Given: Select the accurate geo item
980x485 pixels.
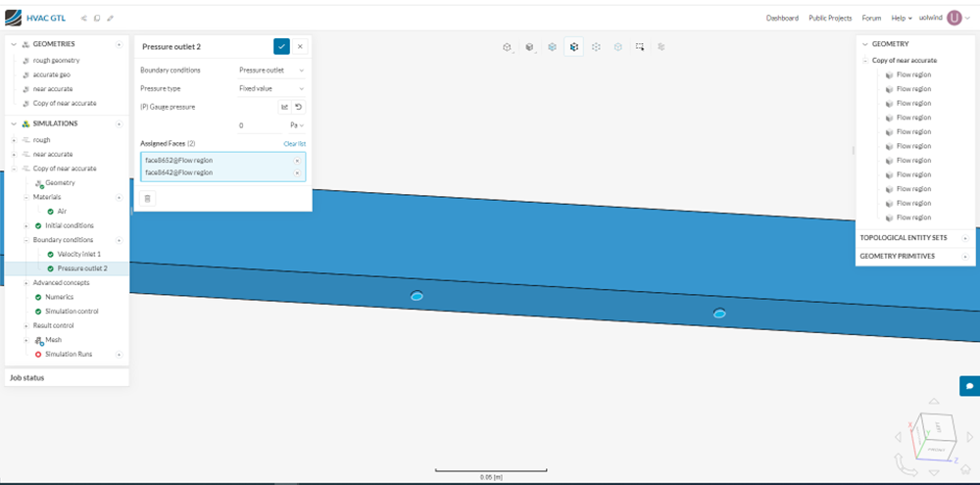Looking at the screenshot, I should 52,75.
